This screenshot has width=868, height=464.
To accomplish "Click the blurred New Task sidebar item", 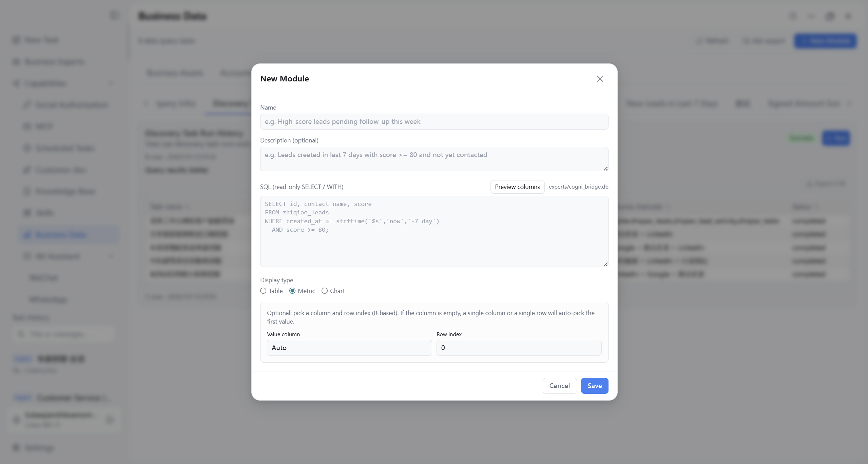I will pos(36,40).
